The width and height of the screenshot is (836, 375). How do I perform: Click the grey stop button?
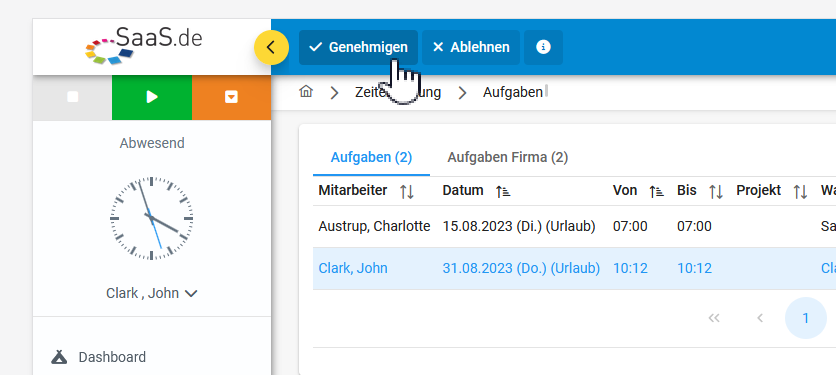click(x=73, y=97)
